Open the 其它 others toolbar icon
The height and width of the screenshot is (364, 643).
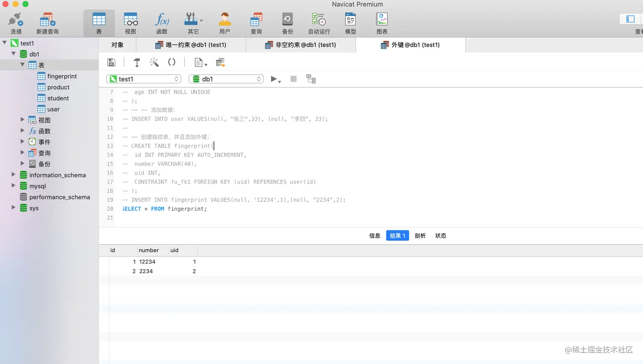point(193,23)
